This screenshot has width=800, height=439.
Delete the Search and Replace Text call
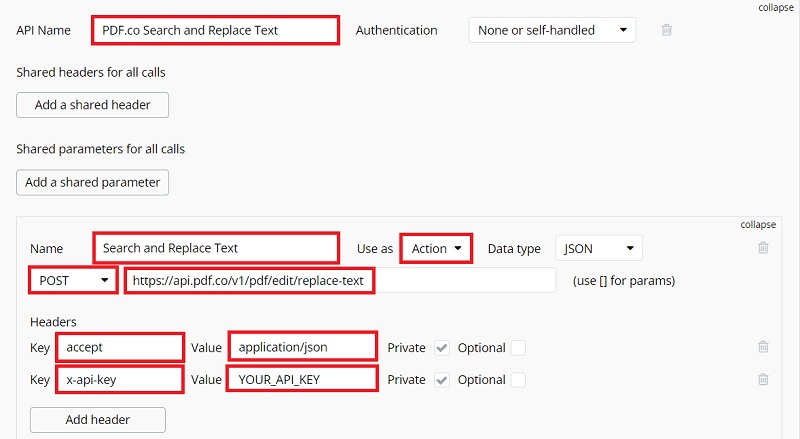[763, 248]
